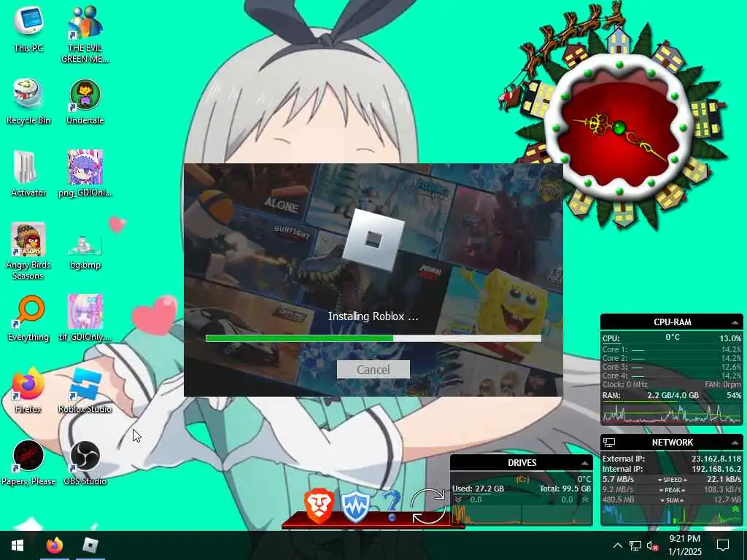
Task: Launch the Everything search shortcut
Action: click(28, 318)
